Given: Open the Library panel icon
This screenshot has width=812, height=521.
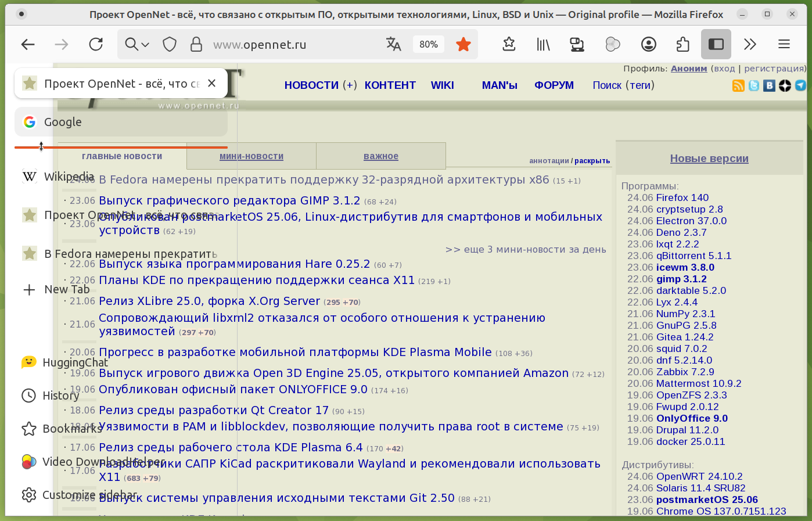Looking at the screenshot, I should [543, 44].
